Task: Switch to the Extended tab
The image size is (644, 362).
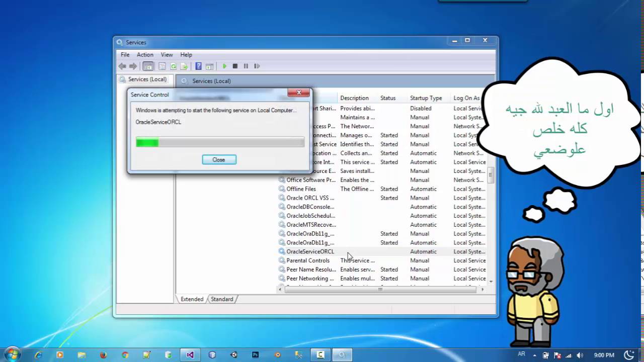Action: 192,299
